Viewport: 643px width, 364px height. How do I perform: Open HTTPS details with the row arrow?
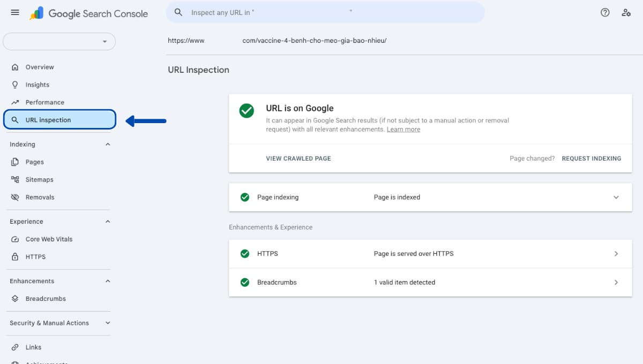(616, 254)
